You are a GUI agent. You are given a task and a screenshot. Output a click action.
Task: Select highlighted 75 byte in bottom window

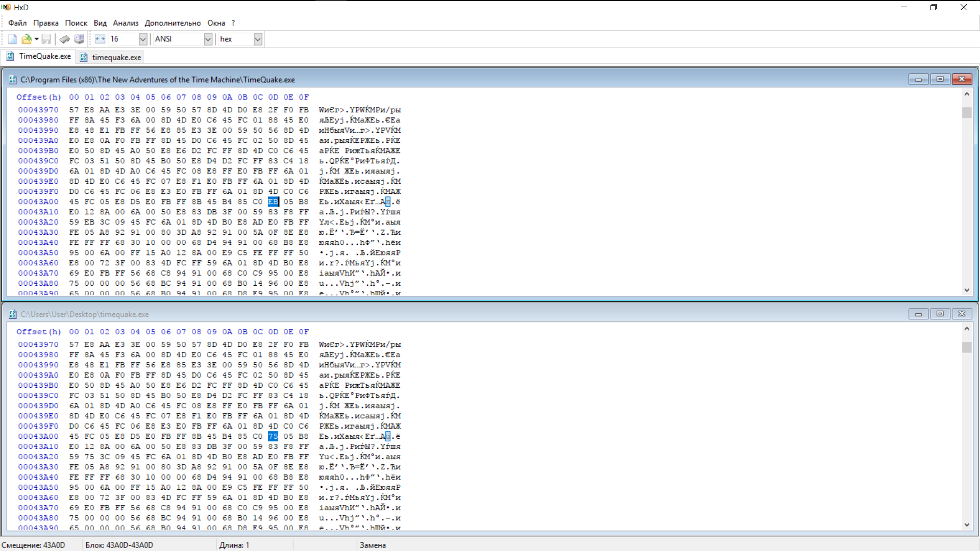click(273, 436)
